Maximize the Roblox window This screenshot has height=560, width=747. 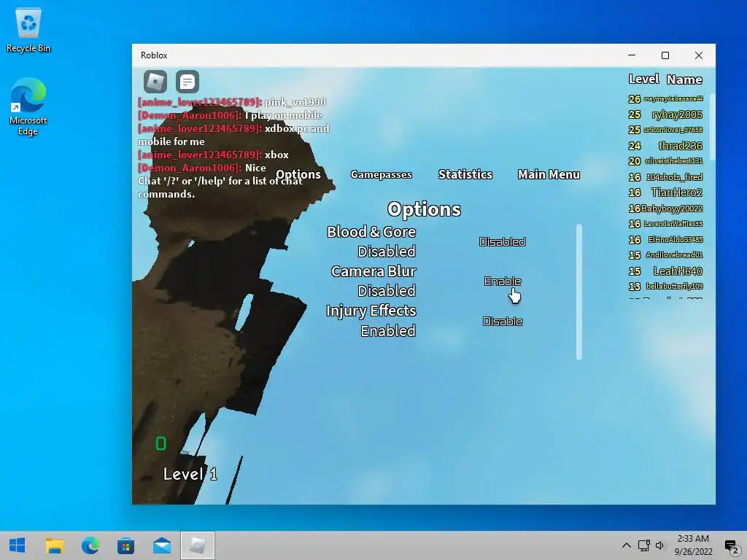coord(665,55)
